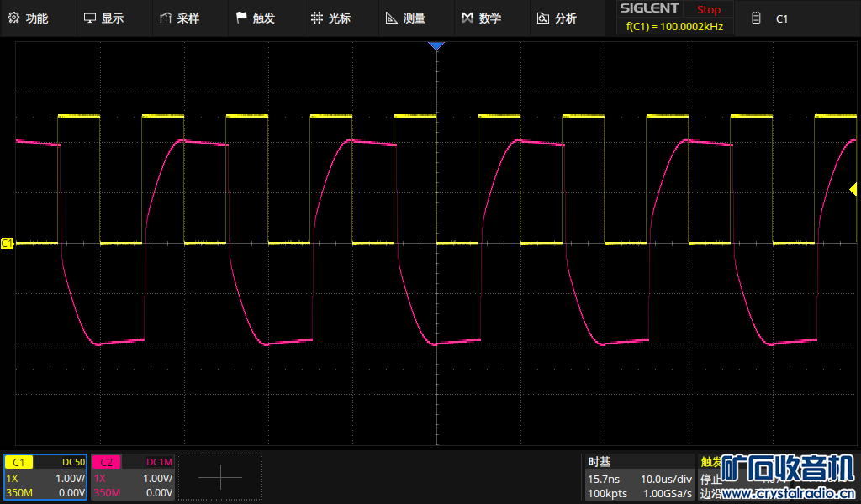
Task: Click the 测量 (Measure) ruler icon
Action: (391, 18)
